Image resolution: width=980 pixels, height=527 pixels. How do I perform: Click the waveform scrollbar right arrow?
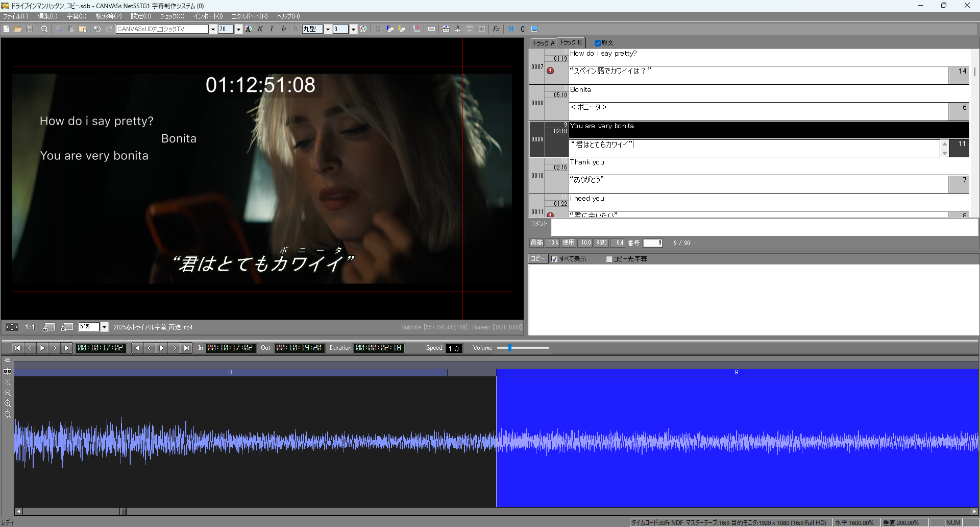coord(974,511)
